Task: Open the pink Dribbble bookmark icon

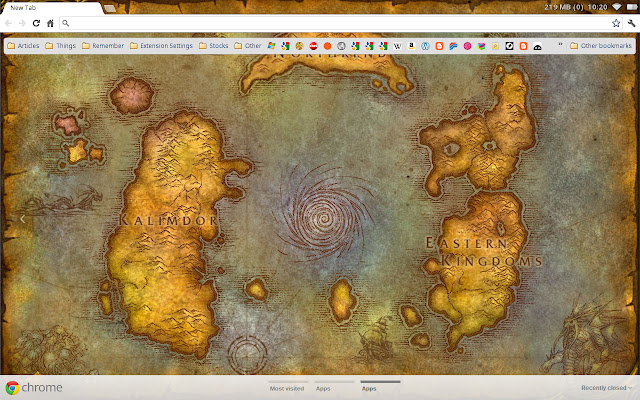Action: 467,46
